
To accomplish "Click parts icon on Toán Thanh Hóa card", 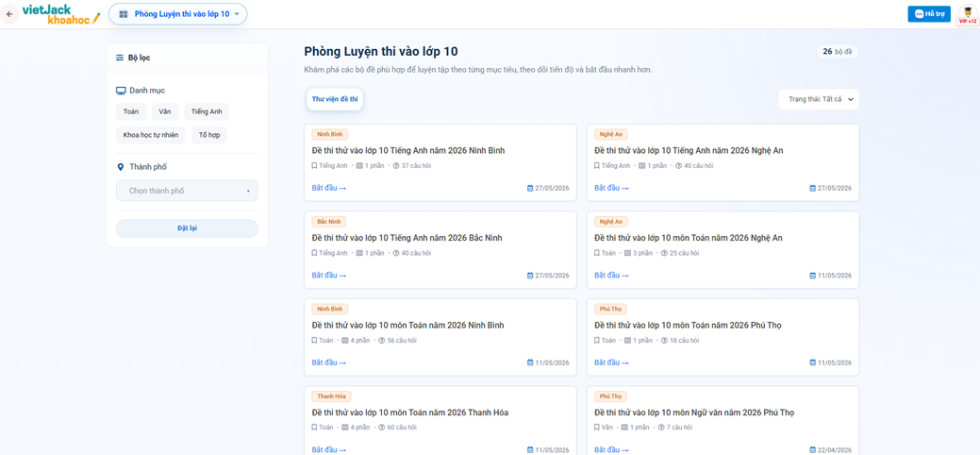I will (x=345, y=428).
